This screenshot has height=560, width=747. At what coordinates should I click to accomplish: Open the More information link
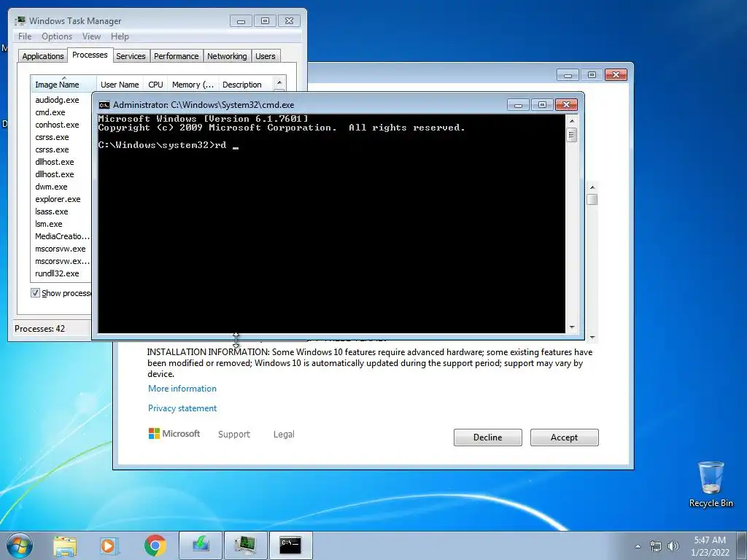point(182,389)
